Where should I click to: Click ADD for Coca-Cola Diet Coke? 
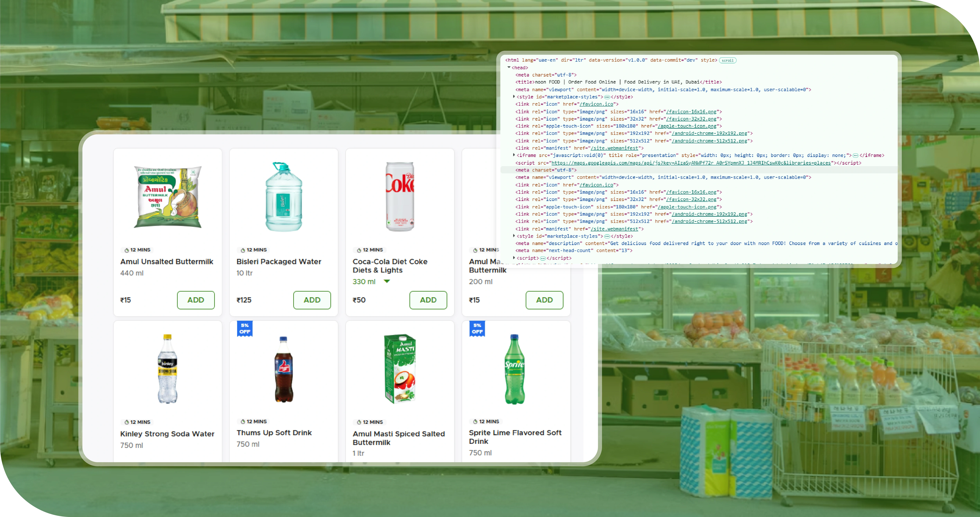point(428,300)
